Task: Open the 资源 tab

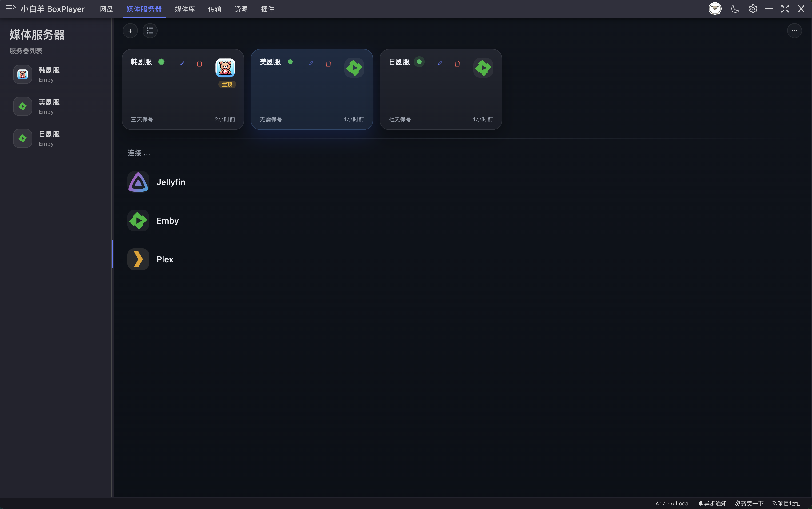Action: point(241,9)
